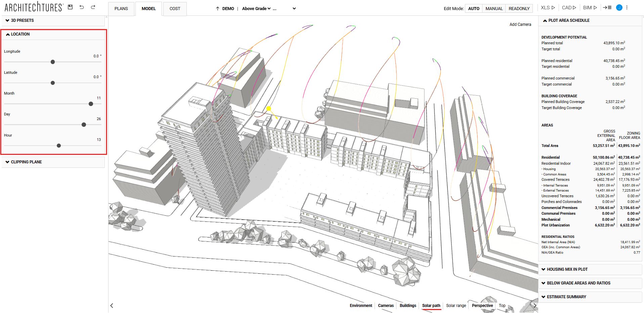Click the user avatar circle
Image resolution: width=644 pixels, height=313 pixels.
pyautogui.click(x=619, y=7)
